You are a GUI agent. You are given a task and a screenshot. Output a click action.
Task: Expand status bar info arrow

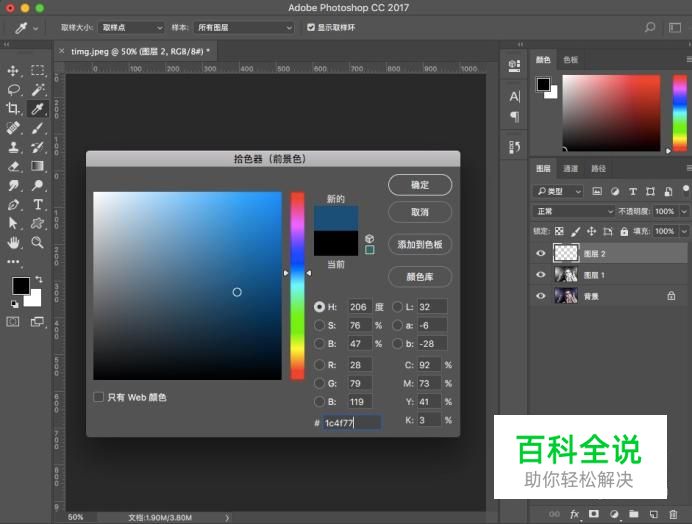point(227,517)
